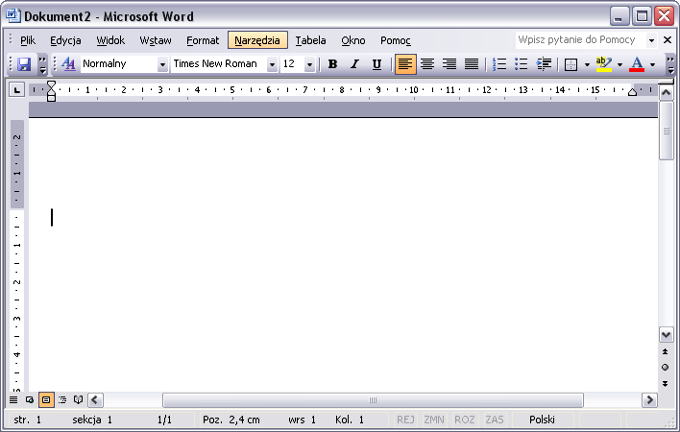Click vertical scrollbar up arrow

click(x=666, y=92)
